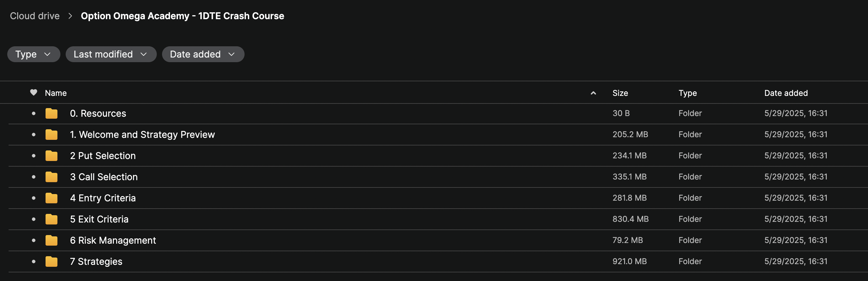
Task: Click the 0. Resources folder icon
Action: 51,113
